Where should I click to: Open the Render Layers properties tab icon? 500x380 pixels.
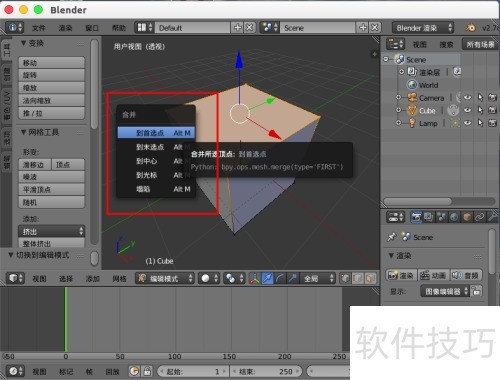pos(429,217)
